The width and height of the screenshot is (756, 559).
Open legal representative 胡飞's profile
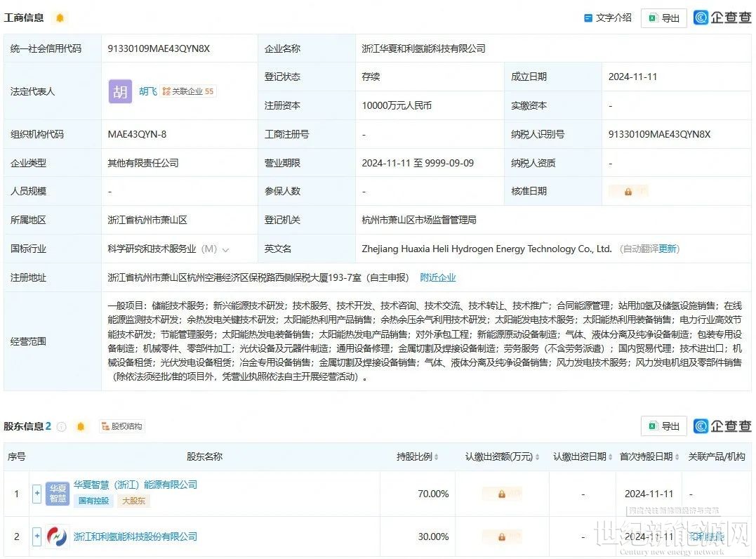coord(148,91)
